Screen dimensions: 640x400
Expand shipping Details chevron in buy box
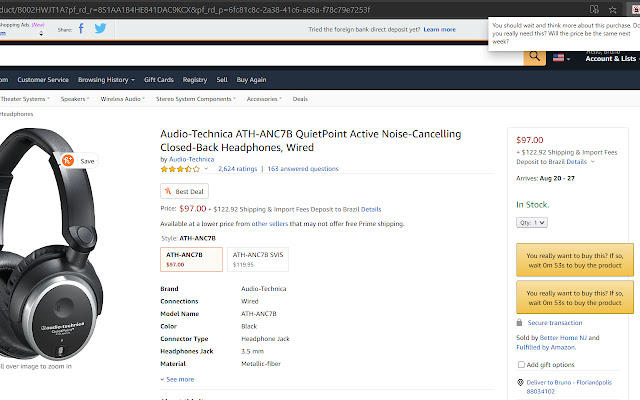(x=593, y=162)
